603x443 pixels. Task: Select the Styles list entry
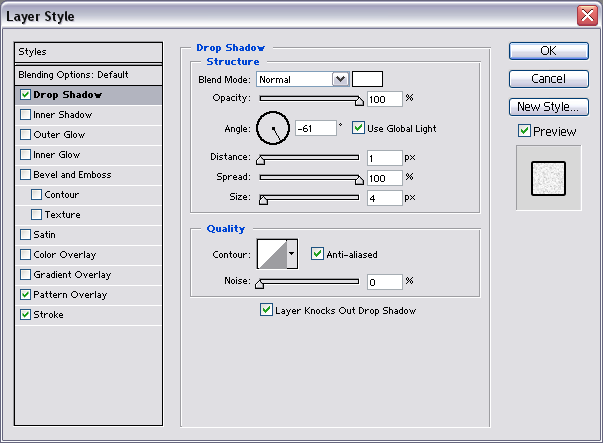(88, 52)
